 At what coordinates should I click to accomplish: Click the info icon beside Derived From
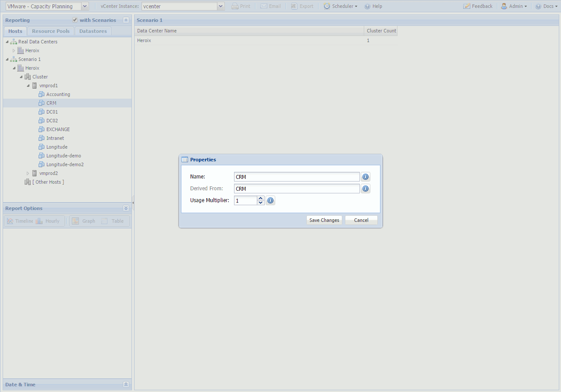[366, 189]
